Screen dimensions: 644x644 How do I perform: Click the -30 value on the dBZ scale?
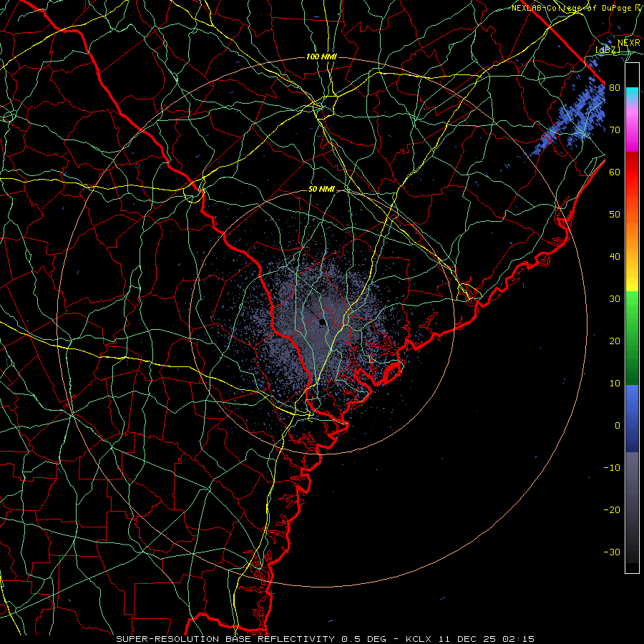[612, 552]
